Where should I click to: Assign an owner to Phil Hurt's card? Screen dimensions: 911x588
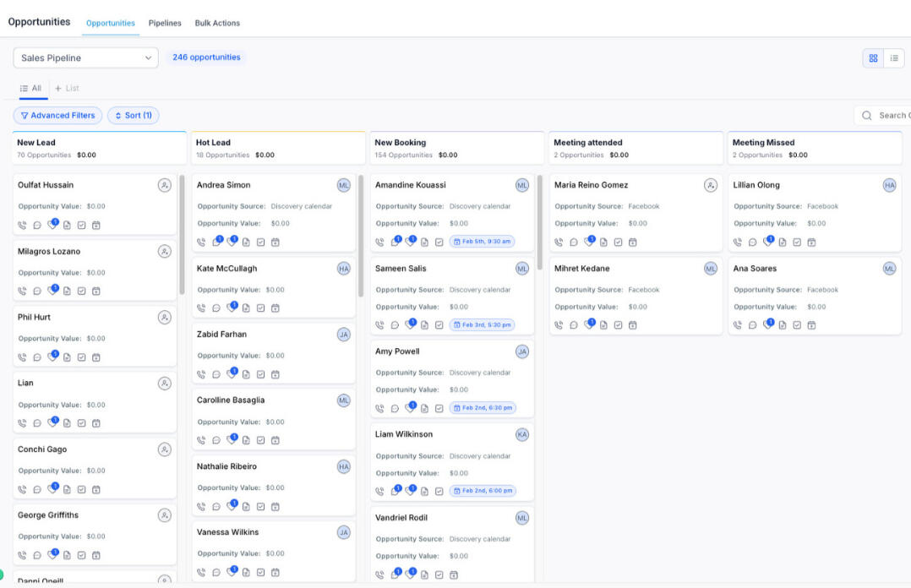tap(165, 318)
